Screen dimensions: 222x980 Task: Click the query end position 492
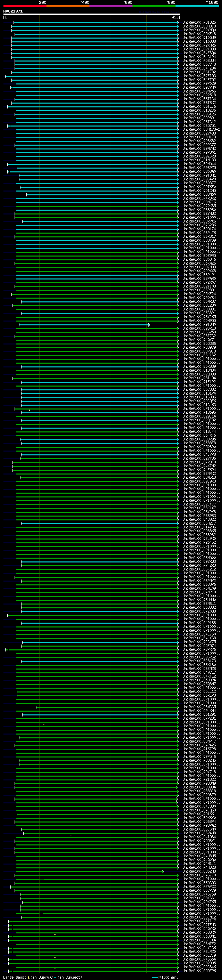(x=175, y=17)
